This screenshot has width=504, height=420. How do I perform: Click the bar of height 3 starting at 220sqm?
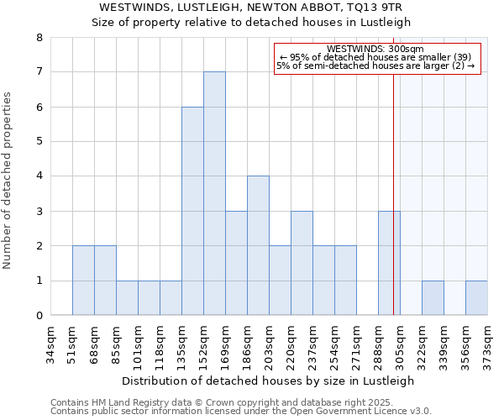point(302,263)
